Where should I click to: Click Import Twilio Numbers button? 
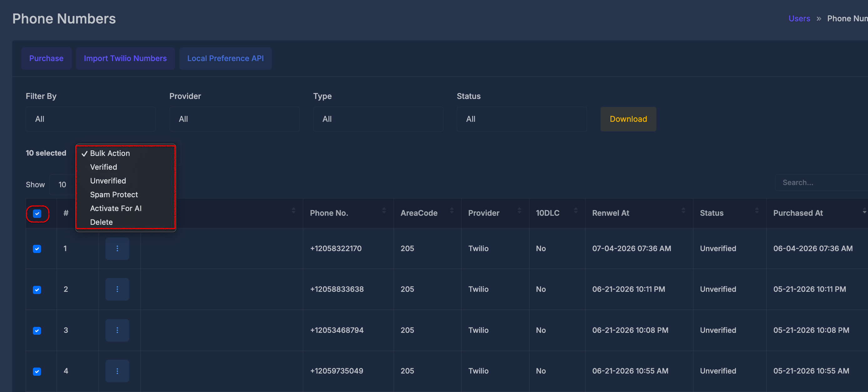[x=125, y=58]
